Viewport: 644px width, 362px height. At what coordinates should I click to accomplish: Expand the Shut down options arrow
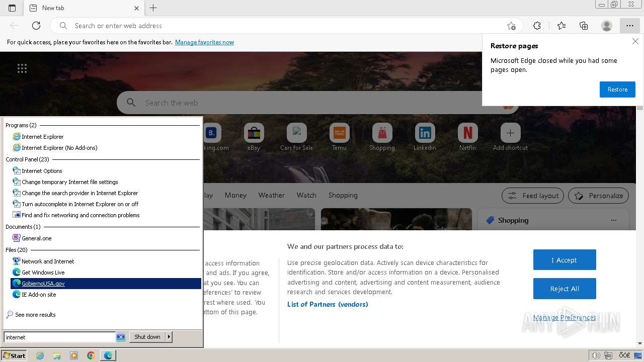pos(169,337)
